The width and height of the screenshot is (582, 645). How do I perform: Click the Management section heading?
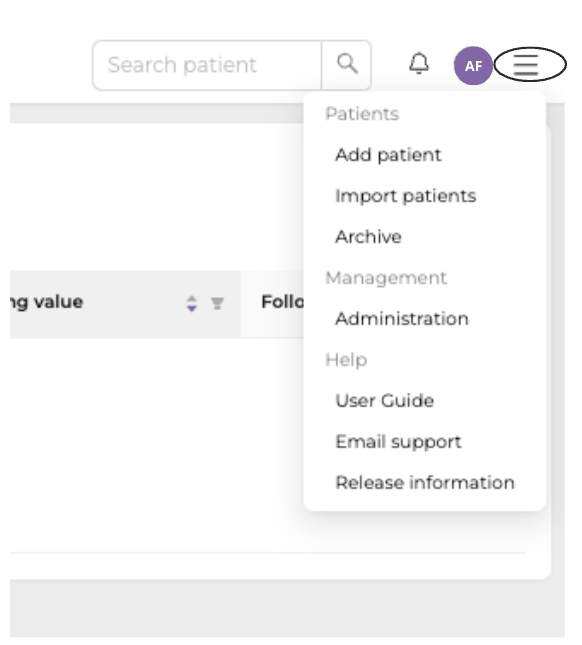click(386, 278)
